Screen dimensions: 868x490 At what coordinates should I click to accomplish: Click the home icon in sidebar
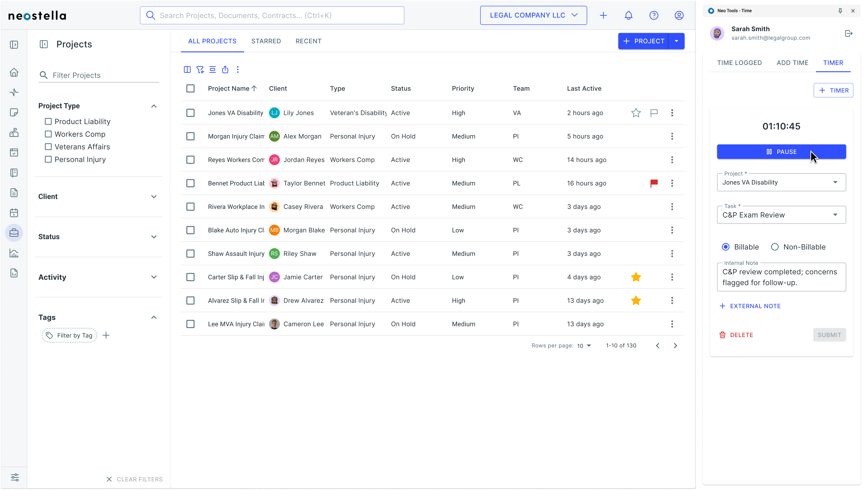point(14,72)
